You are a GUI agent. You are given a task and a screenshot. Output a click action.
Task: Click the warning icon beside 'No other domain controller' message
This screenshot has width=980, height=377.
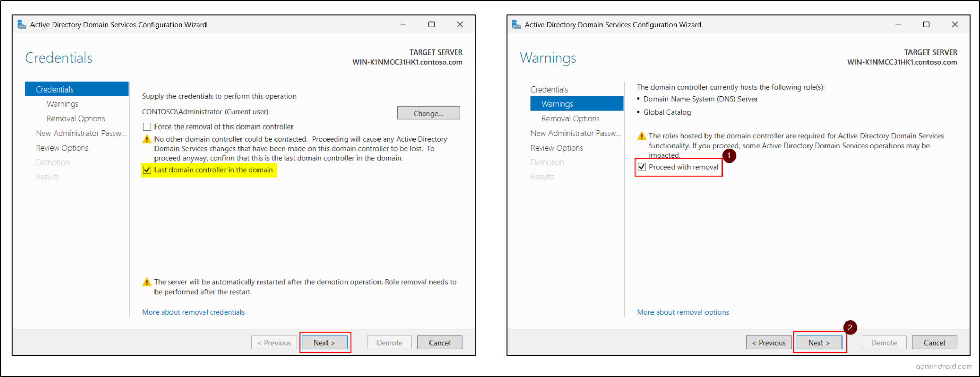147,139
